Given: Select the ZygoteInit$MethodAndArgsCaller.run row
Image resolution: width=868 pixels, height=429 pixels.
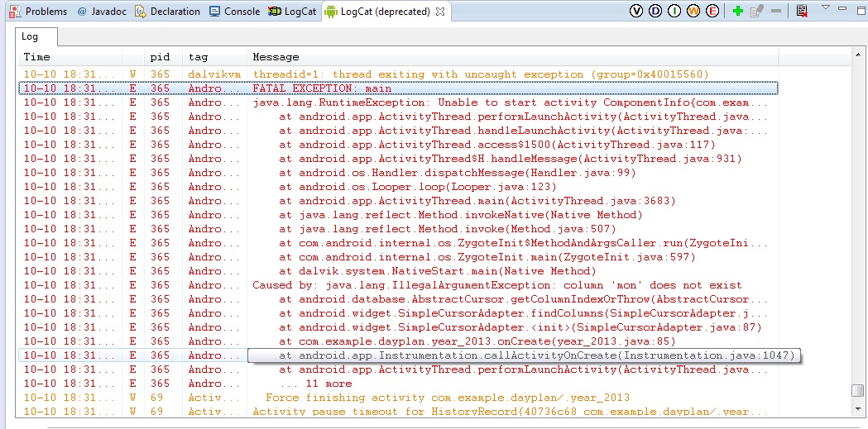Looking at the screenshot, I should pos(399,243).
